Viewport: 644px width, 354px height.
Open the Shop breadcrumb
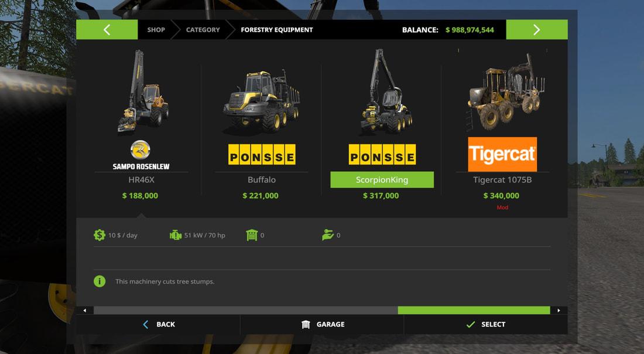[156, 30]
